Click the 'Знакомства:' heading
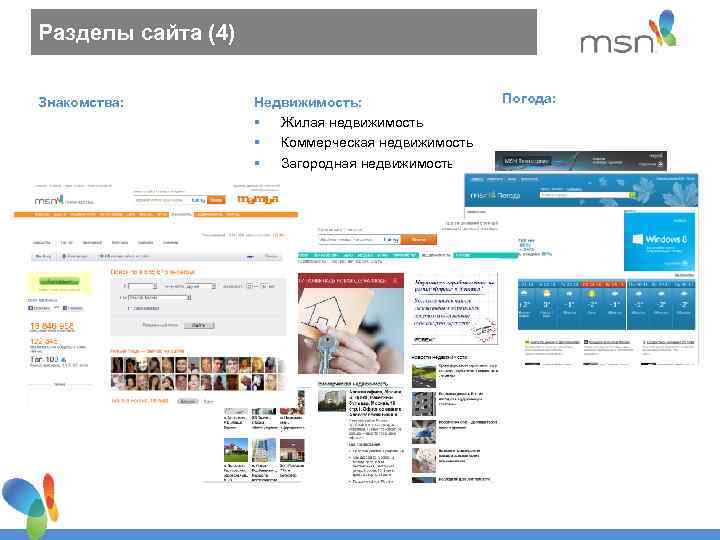720x540 pixels. coord(81,102)
